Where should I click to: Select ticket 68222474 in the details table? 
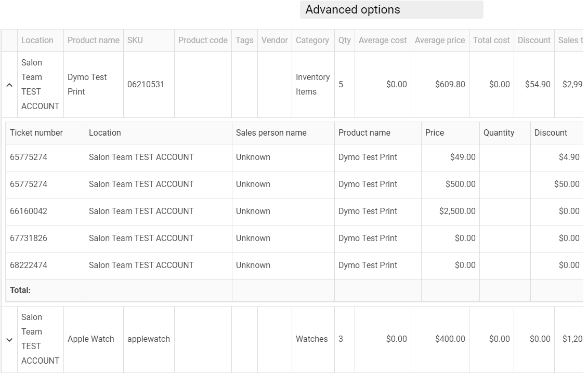coord(29,265)
